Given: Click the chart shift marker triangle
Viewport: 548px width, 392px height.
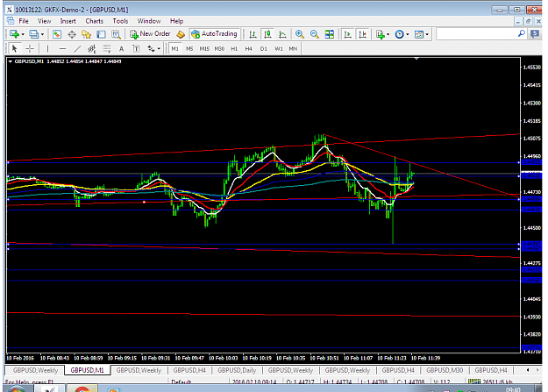Looking at the screenshot, I should coord(416,59).
